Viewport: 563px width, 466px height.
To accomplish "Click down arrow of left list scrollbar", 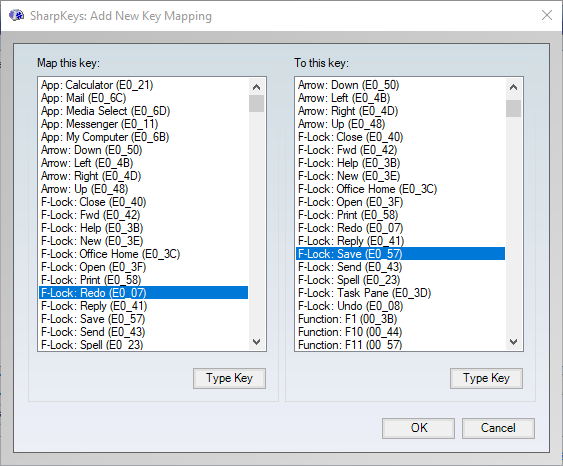I will 256,341.
